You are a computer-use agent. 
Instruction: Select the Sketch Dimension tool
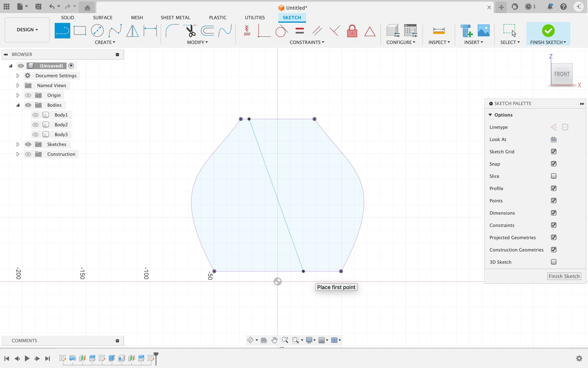[150, 31]
